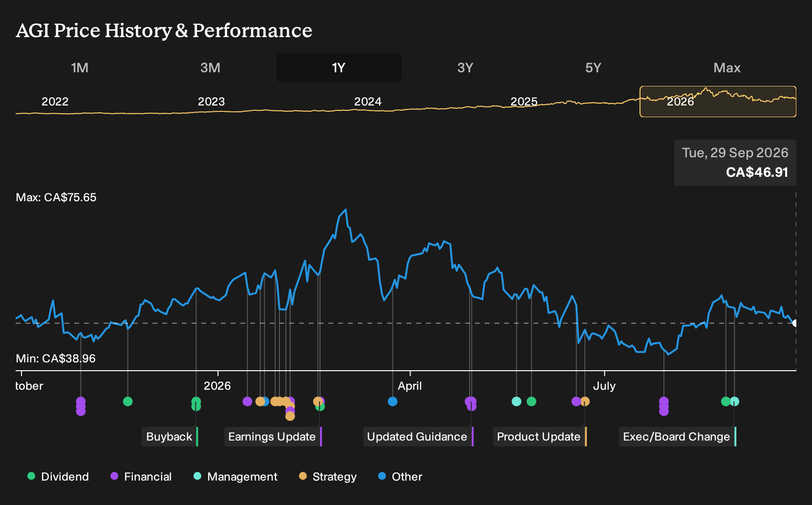Image resolution: width=812 pixels, height=505 pixels.
Task: Click the AGI Price History & Performance heading
Action: pyautogui.click(x=164, y=30)
